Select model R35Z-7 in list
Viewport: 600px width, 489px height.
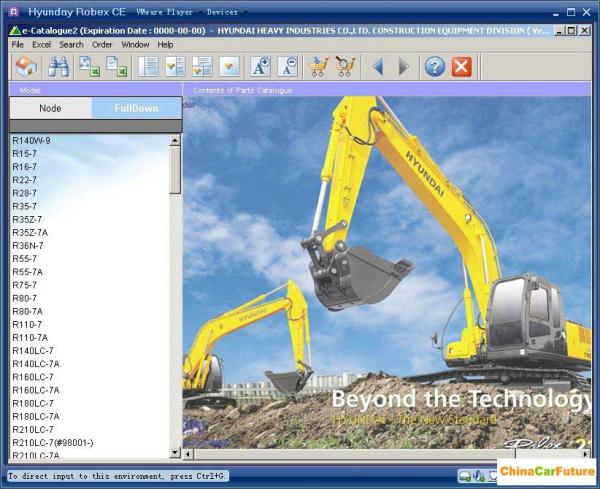(27, 219)
